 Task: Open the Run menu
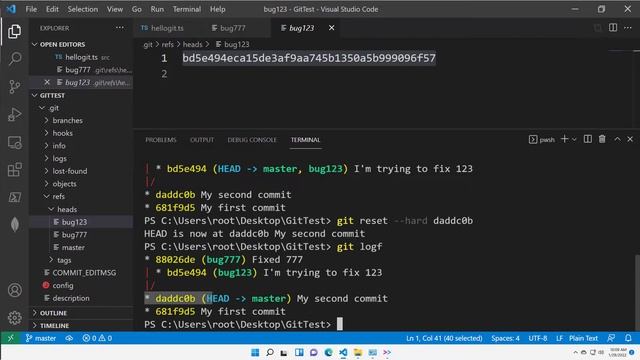click(157, 9)
